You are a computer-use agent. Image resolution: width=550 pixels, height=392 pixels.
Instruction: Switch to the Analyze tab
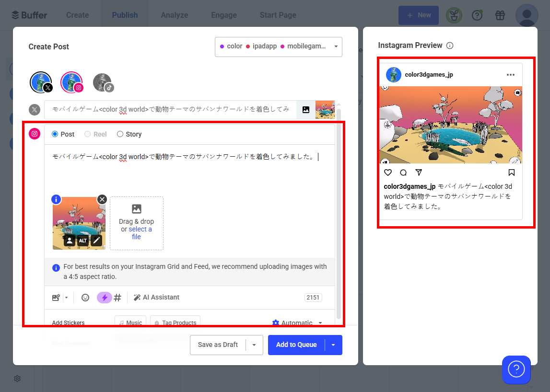point(175,15)
